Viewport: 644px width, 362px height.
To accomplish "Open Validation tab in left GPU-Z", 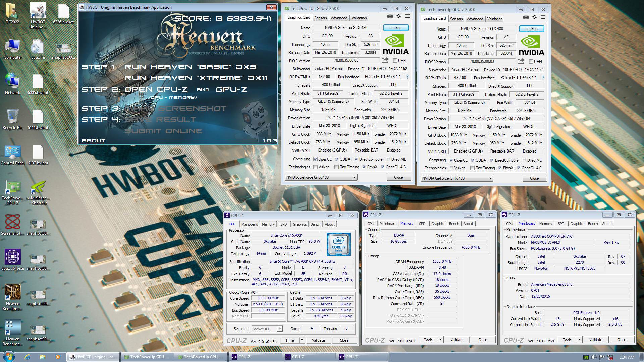I will (359, 18).
